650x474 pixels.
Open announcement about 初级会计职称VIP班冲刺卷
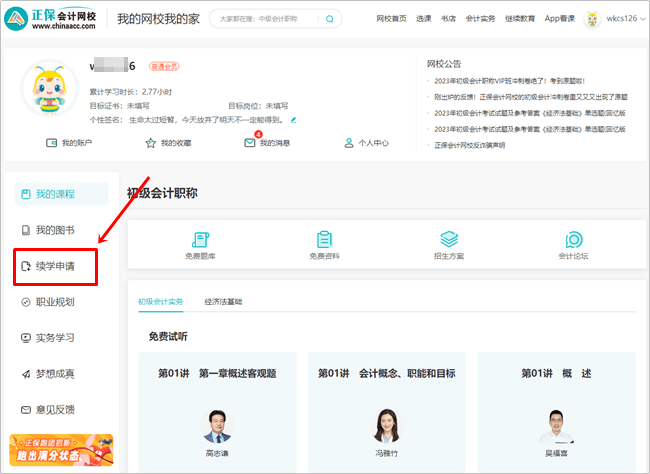click(509, 81)
